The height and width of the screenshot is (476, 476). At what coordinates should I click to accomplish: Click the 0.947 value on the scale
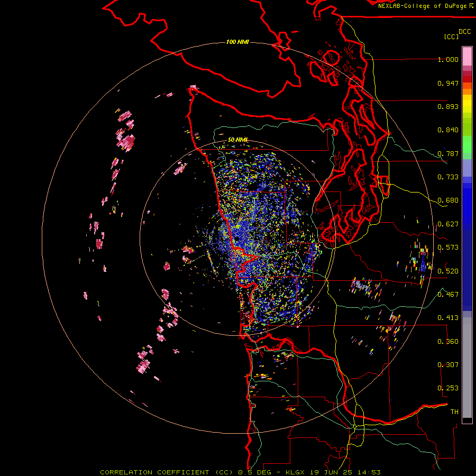pyautogui.click(x=448, y=83)
